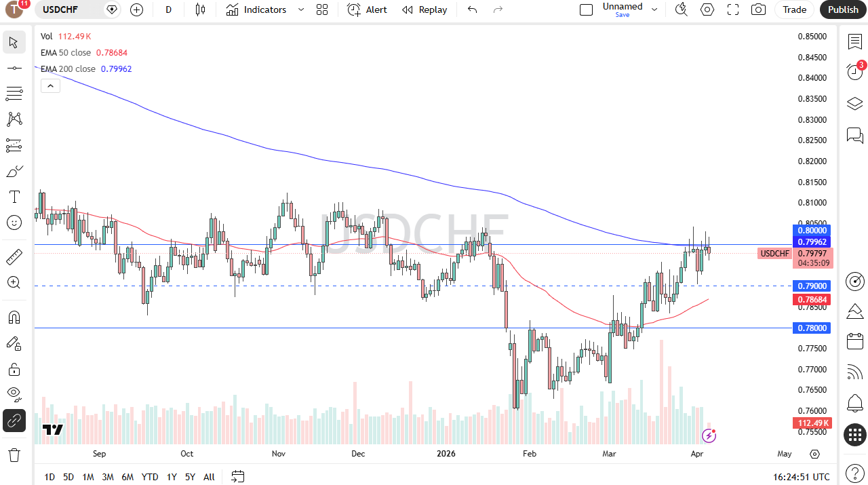
Task: Switch time range to 6M
Action: coord(127,477)
